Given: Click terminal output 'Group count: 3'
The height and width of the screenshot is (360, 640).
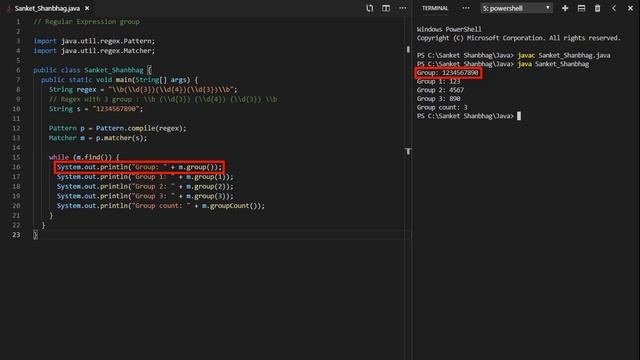Looking at the screenshot, I should [442, 107].
